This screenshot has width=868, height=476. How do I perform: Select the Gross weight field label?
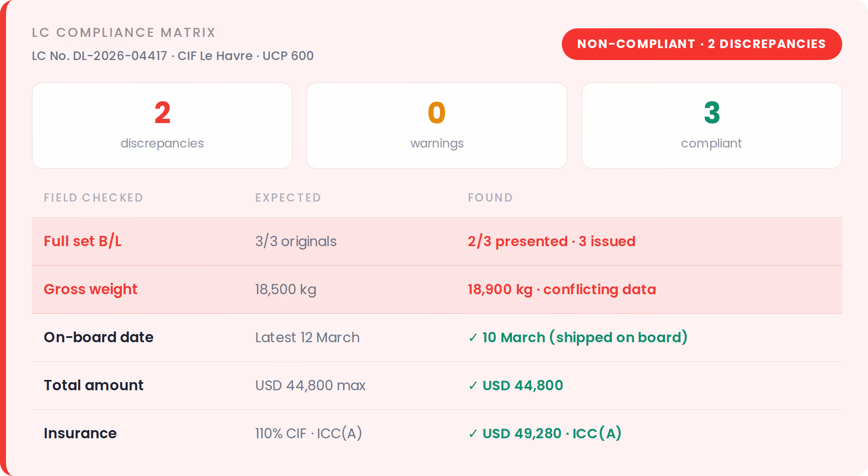[90, 289]
